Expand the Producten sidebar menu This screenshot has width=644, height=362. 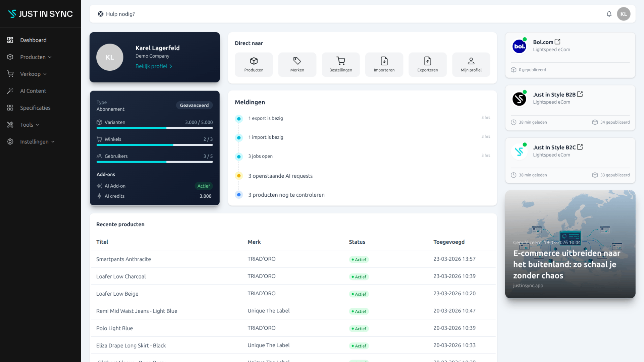pos(50,57)
